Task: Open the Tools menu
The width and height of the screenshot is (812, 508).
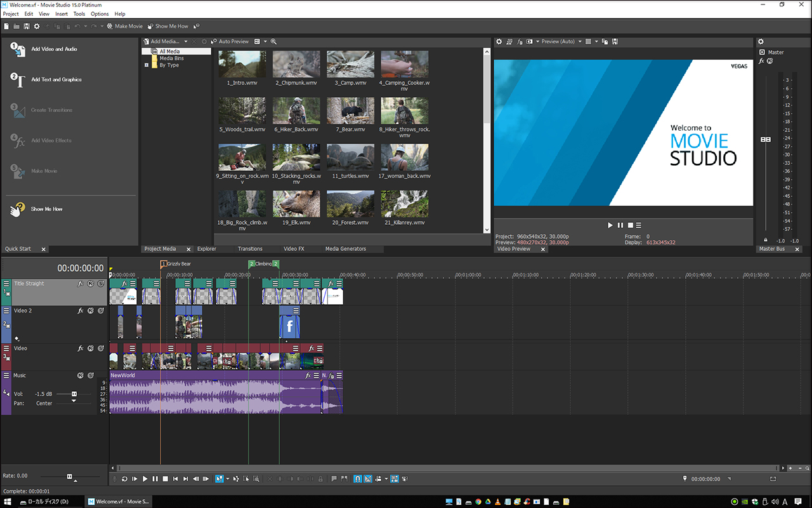Action: 79,13
